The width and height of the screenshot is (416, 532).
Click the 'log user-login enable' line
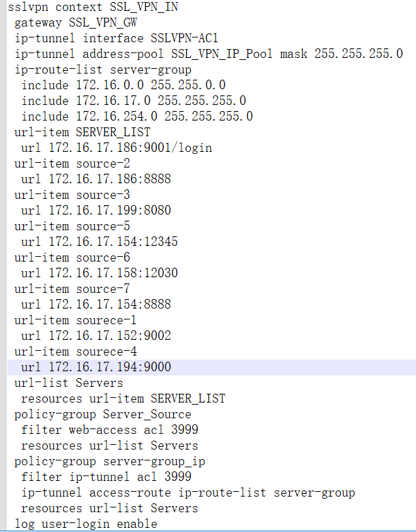tap(85, 524)
